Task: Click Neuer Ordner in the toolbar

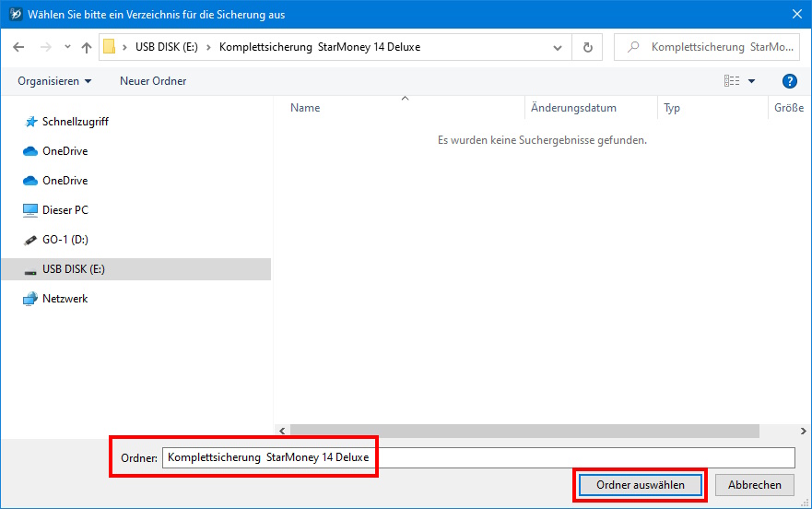Action: (153, 81)
